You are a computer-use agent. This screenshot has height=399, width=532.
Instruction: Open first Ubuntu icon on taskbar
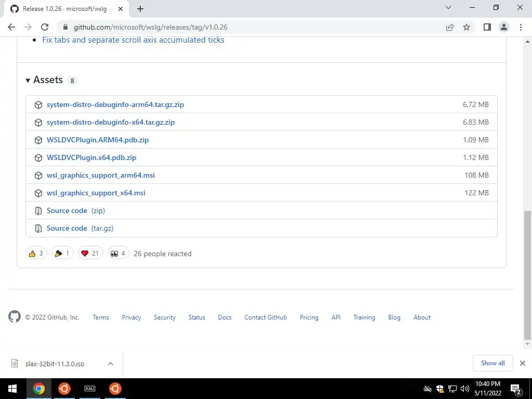pyautogui.click(x=64, y=389)
